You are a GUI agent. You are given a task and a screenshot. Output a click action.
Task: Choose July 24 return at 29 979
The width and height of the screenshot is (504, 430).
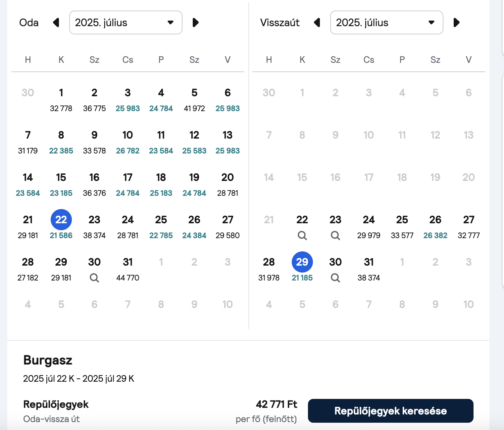(x=369, y=227)
